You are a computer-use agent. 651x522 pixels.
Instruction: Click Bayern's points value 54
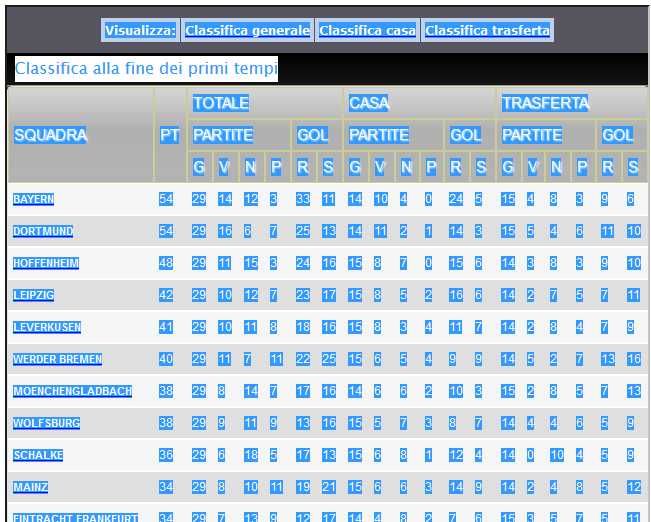(166, 199)
